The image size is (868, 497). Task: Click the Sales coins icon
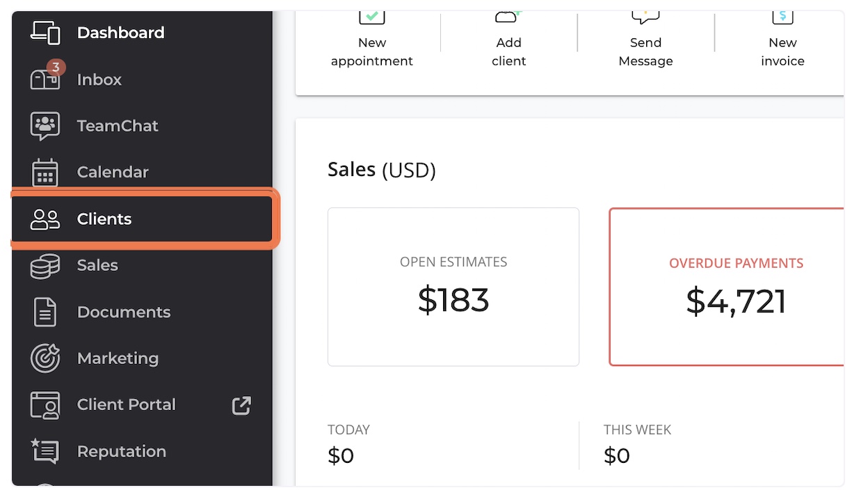pyautogui.click(x=45, y=266)
